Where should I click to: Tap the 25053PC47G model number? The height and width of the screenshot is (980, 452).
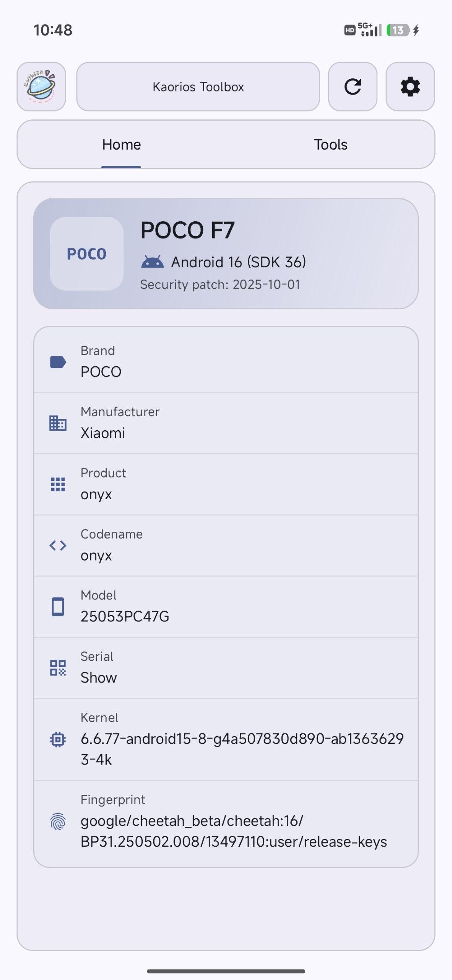click(125, 617)
